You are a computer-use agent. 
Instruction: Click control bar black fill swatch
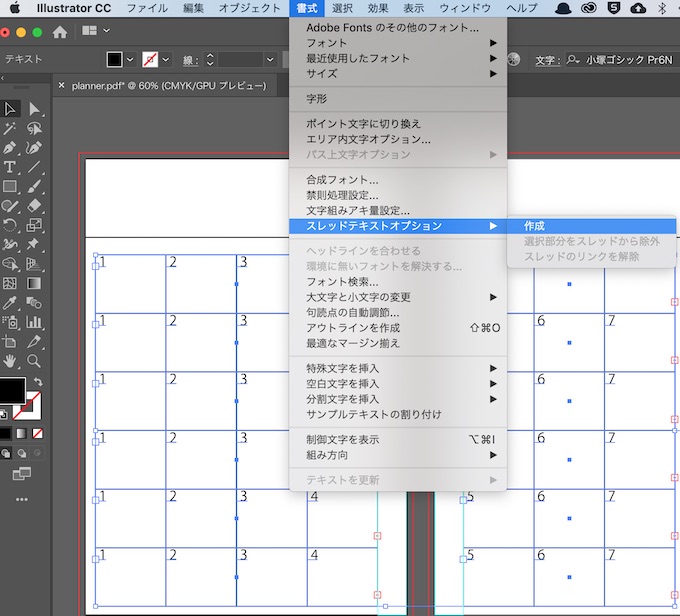(x=114, y=59)
